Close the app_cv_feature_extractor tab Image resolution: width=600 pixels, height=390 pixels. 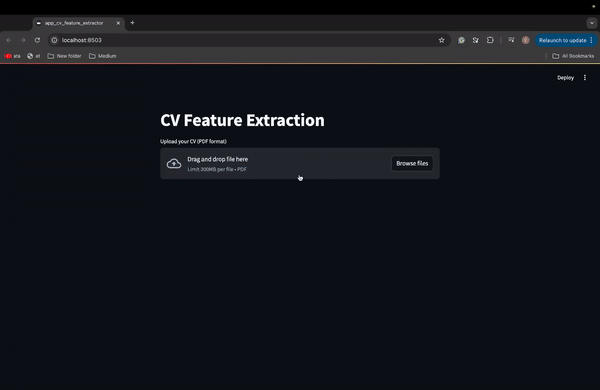(118, 23)
